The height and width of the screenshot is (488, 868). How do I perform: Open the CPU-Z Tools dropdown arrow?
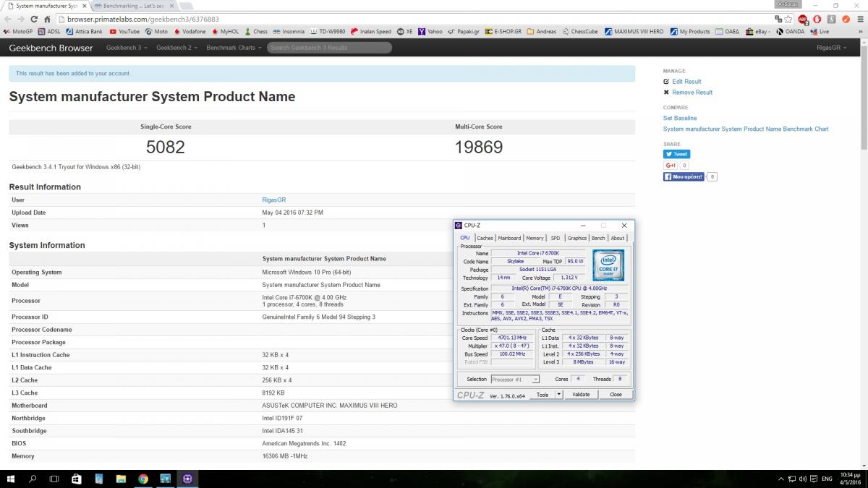tap(558, 395)
